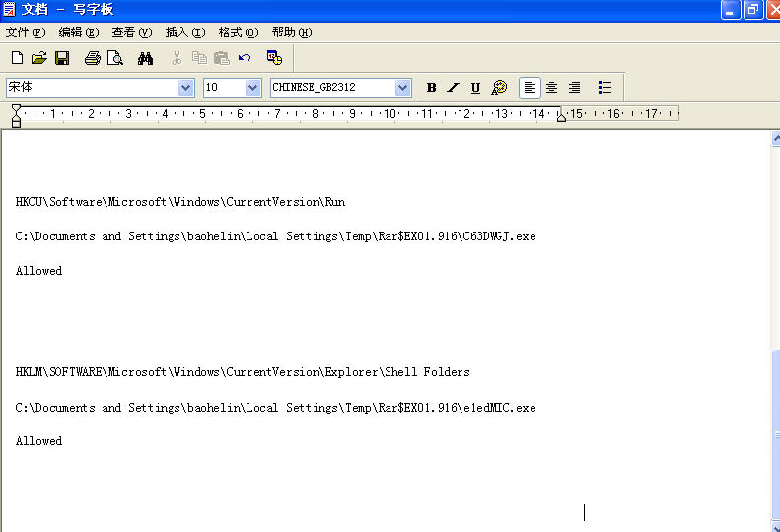Click the HKLM...Shell Folders registry line

(x=243, y=372)
